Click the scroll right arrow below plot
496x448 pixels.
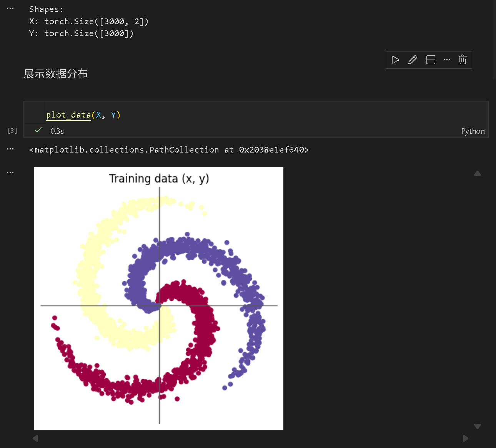(x=466, y=438)
